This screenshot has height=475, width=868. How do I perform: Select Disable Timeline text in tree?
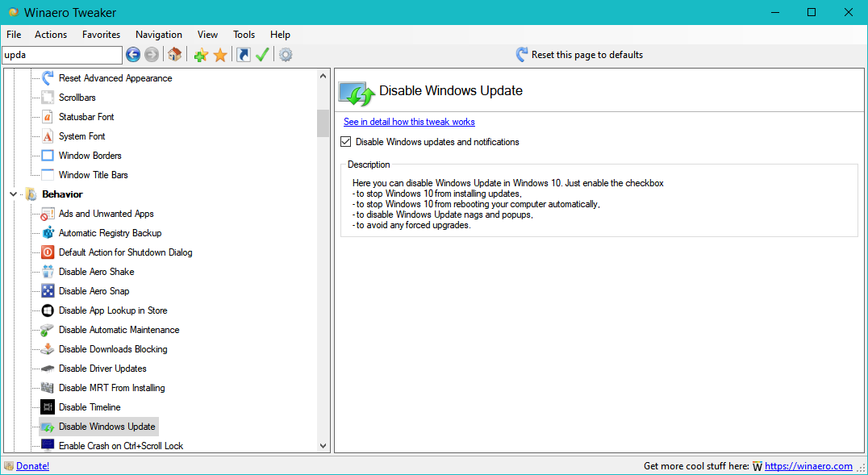[90, 407]
